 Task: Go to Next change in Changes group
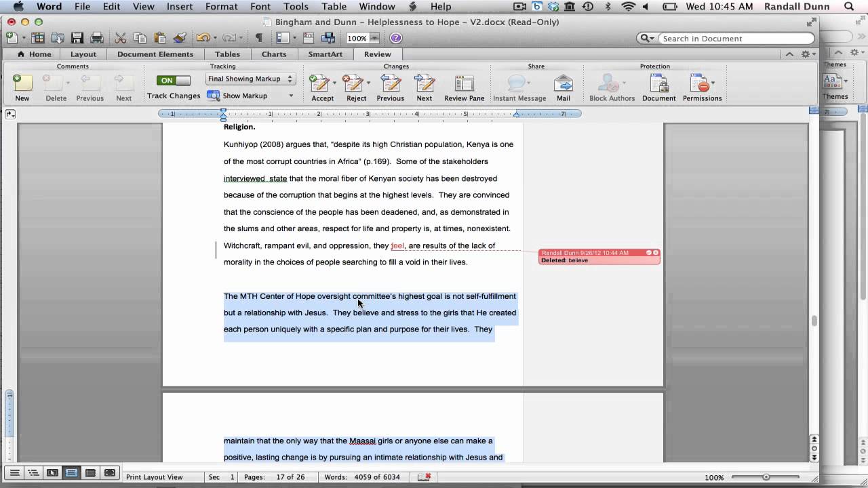(x=425, y=87)
